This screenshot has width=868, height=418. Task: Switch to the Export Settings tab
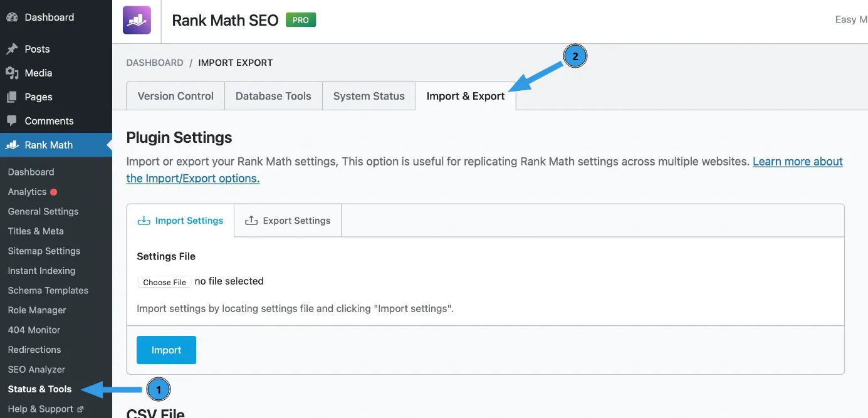(x=288, y=221)
